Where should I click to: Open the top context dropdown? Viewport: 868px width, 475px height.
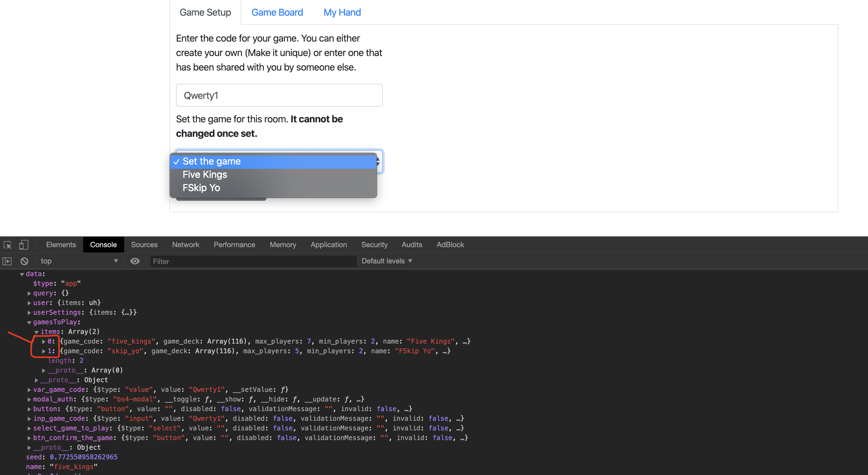click(x=79, y=261)
